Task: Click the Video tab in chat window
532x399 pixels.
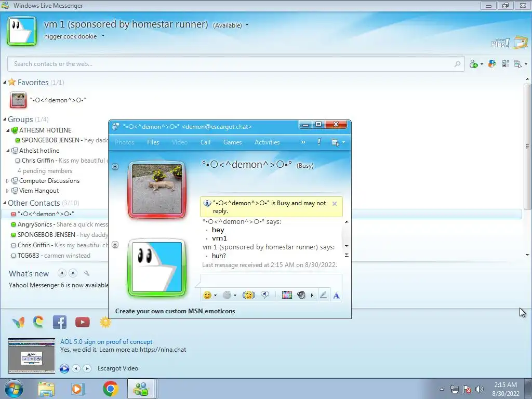Action: click(x=179, y=142)
